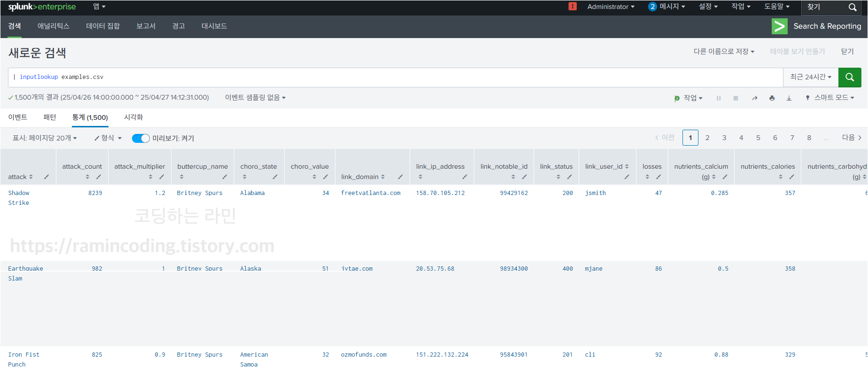Click IP value 158.70.105.212
The height and width of the screenshot is (390, 868).
click(x=440, y=193)
